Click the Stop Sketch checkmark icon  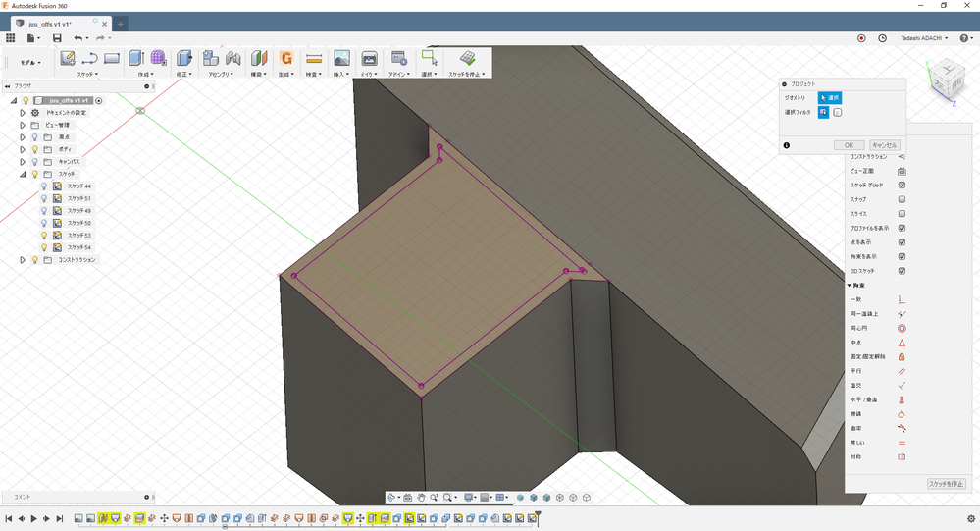coord(467,59)
